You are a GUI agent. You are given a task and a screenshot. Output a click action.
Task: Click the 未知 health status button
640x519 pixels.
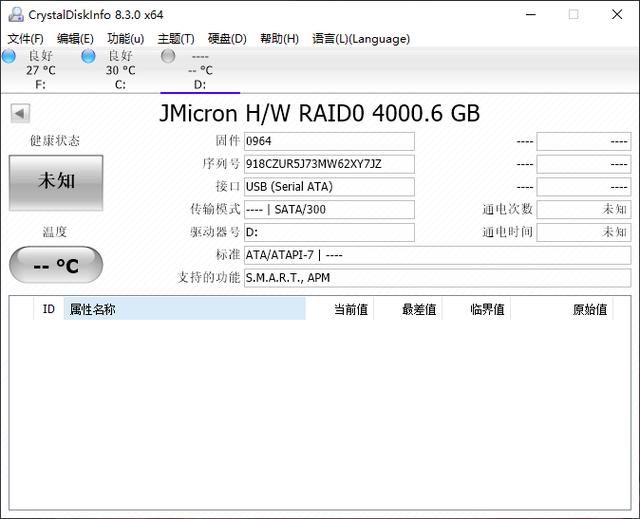coord(56,183)
